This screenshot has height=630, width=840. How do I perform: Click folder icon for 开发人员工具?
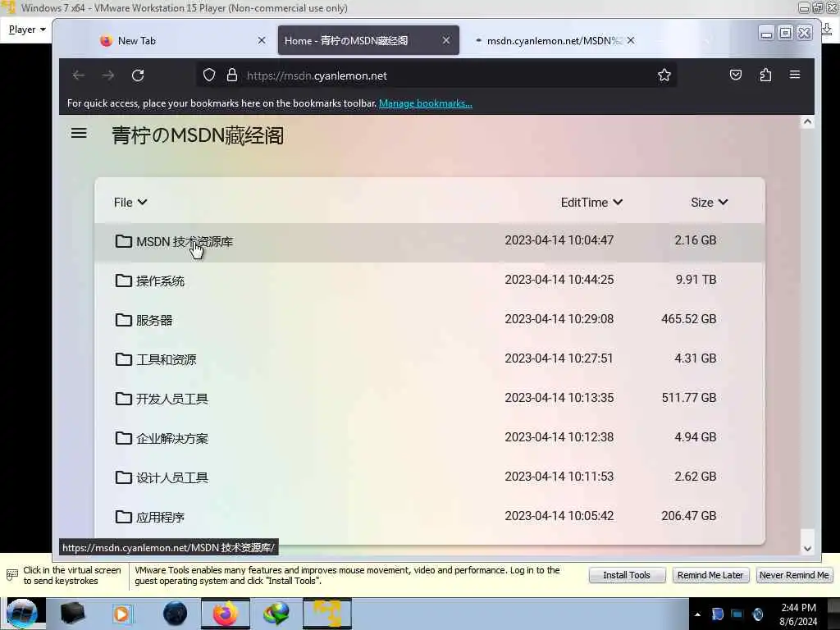click(x=123, y=399)
